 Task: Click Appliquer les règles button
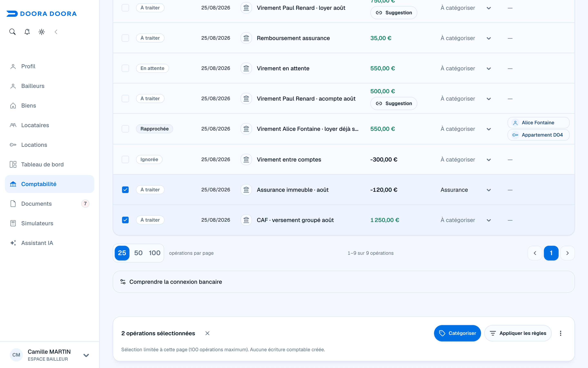pyautogui.click(x=518, y=333)
